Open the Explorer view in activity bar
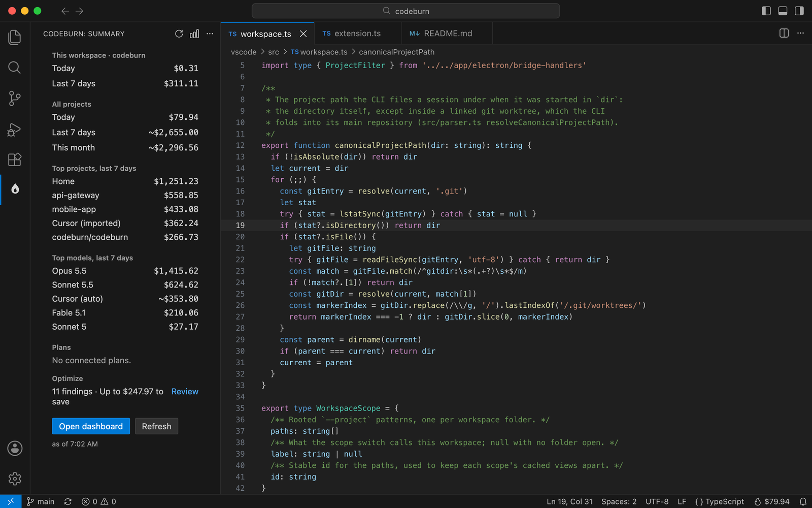The width and height of the screenshot is (812, 508). click(15, 37)
